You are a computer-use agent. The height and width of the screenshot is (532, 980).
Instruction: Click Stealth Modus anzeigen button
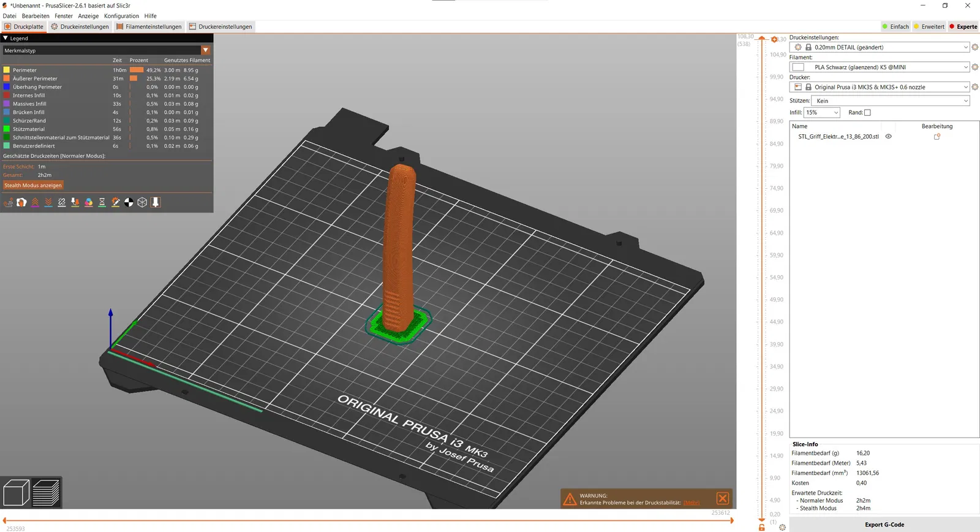tap(33, 185)
